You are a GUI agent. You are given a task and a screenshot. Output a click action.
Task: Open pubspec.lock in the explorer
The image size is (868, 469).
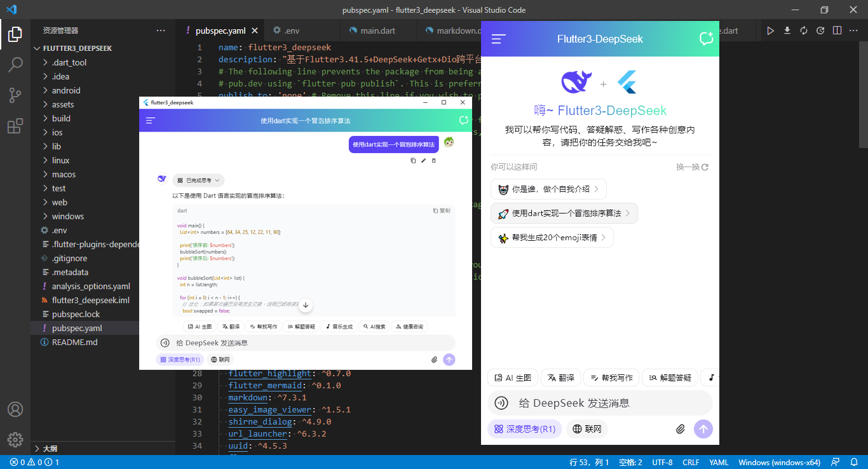[76, 314]
